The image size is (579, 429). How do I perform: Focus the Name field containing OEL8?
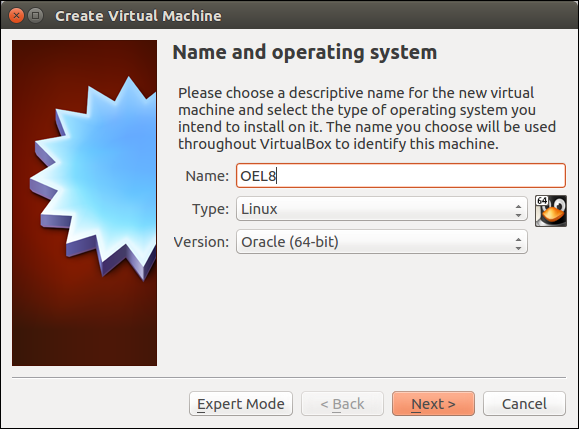(401, 176)
